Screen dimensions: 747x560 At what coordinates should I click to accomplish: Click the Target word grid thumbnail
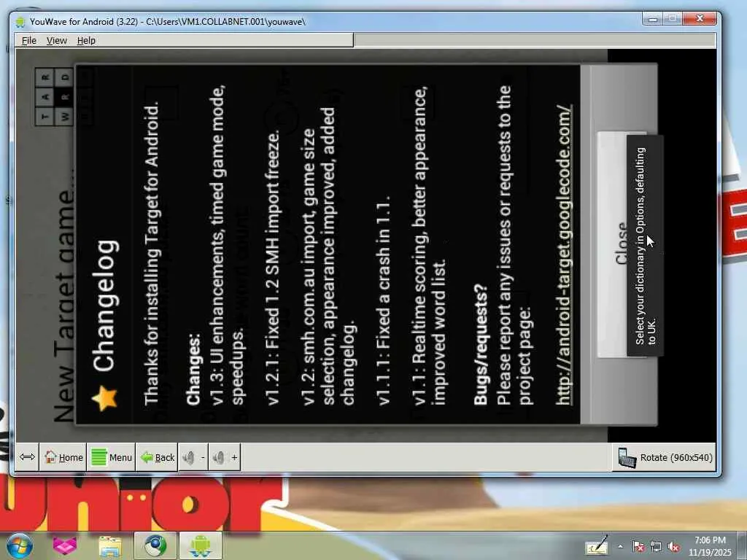55,96
